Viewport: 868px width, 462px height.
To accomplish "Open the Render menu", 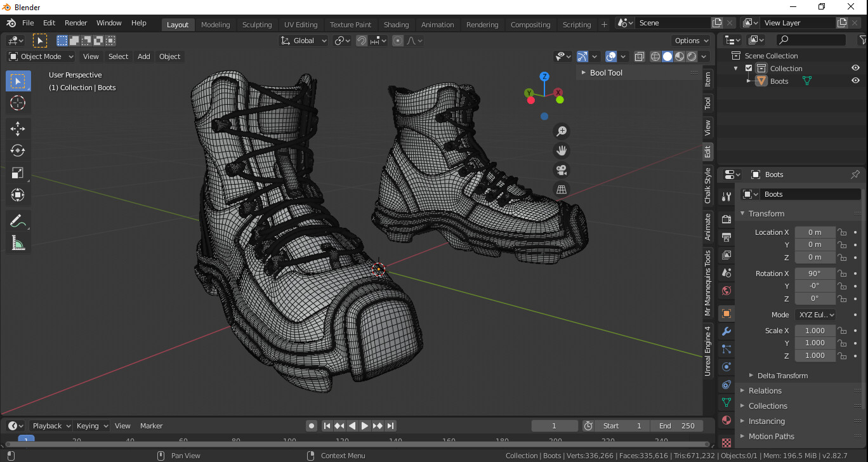I will click(76, 22).
